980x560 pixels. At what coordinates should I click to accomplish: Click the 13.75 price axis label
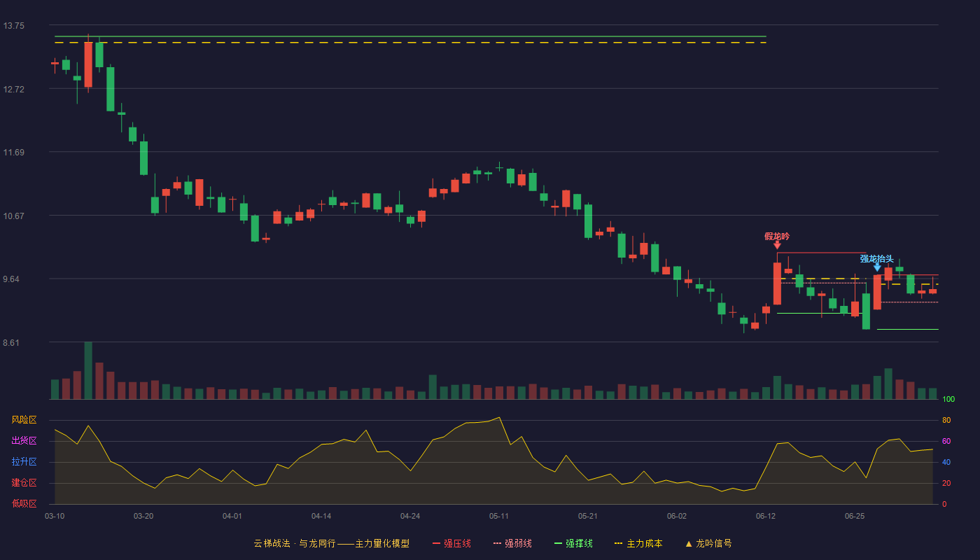14,26
